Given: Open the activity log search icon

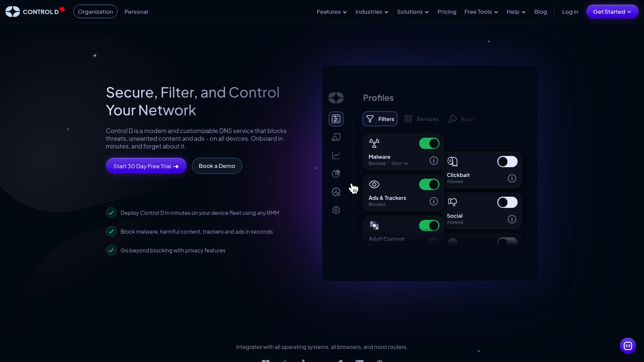Looking at the screenshot, I should 336,192.
